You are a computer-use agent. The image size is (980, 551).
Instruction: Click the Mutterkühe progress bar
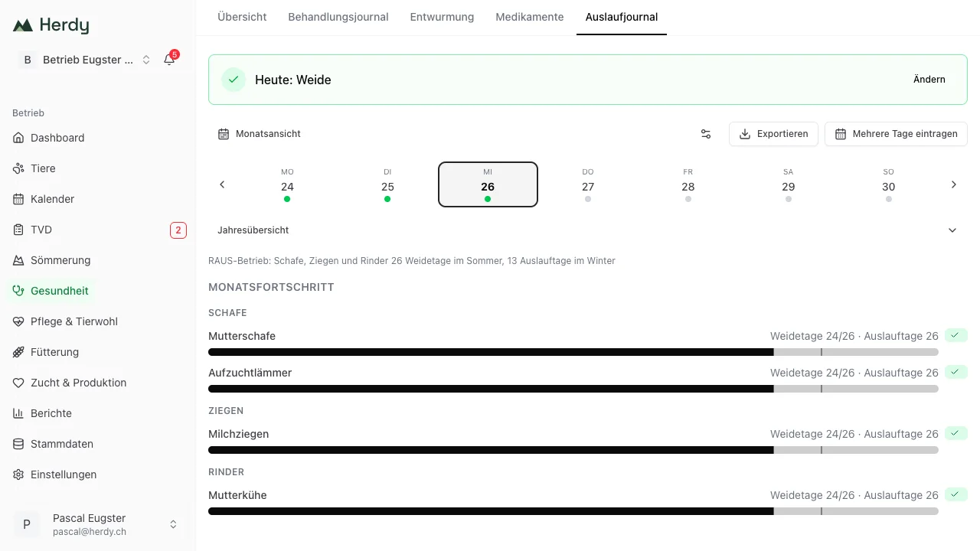[573, 511]
